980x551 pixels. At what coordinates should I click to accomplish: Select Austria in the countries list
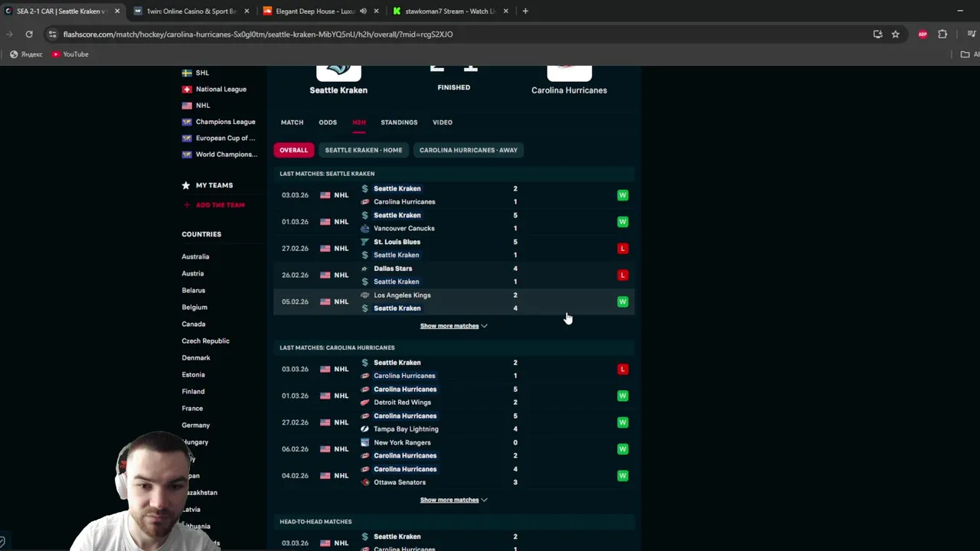pyautogui.click(x=193, y=274)
